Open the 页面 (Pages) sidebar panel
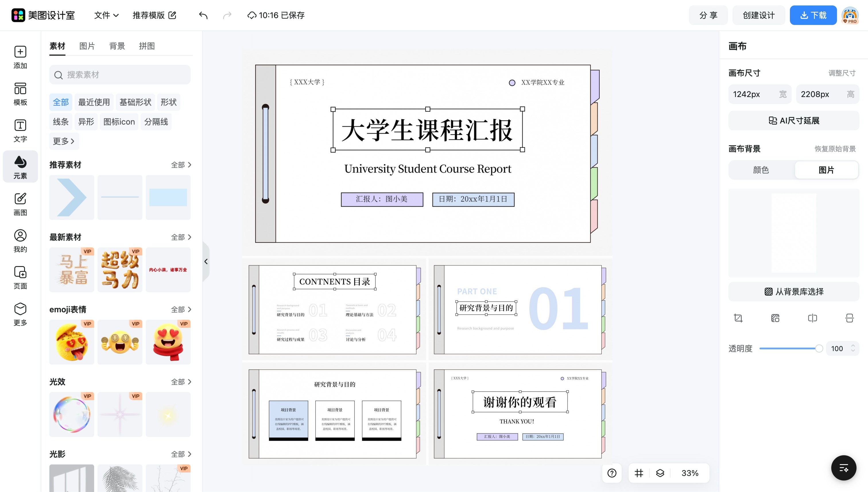Viewport: 868px width, 492px height. tap(20, 277)
